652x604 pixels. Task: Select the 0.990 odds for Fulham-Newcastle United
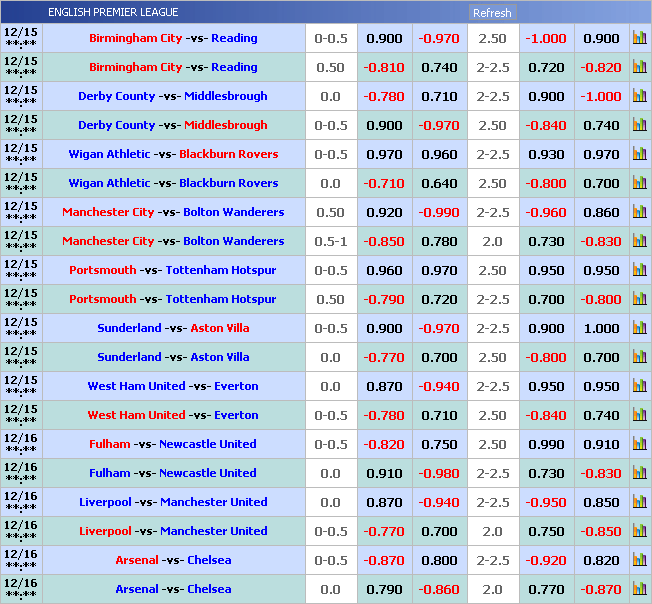[x=546, y=445]
